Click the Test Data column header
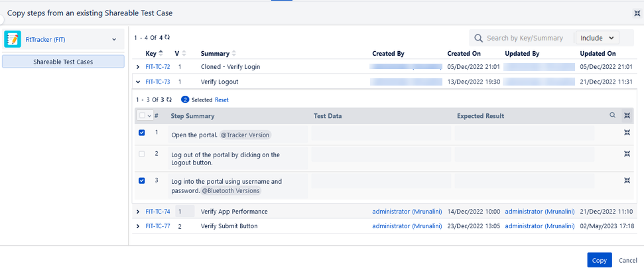The height and width of the screenshot is (268, 644). [328, 116]
